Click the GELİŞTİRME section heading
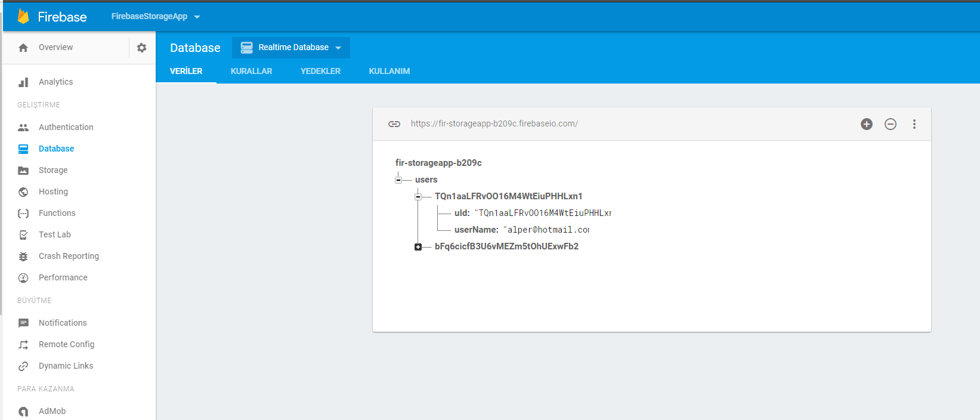This screenshot has height=420, width=980. pyautogui.click(x=39, y=105)
